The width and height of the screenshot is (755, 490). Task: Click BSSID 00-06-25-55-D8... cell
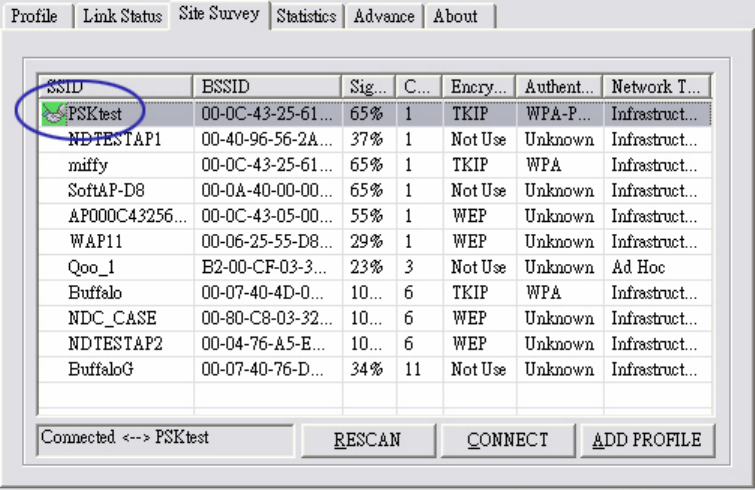(267, 242)
